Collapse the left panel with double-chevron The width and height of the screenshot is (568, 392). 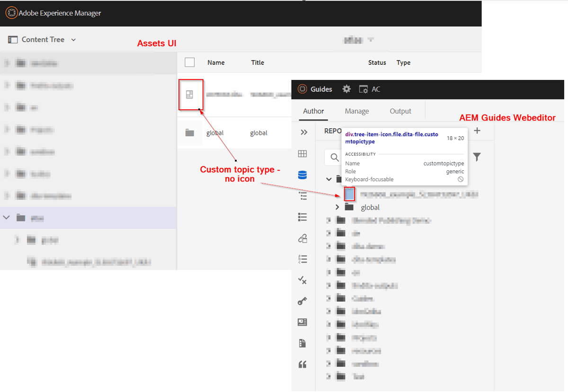(303, 132)
